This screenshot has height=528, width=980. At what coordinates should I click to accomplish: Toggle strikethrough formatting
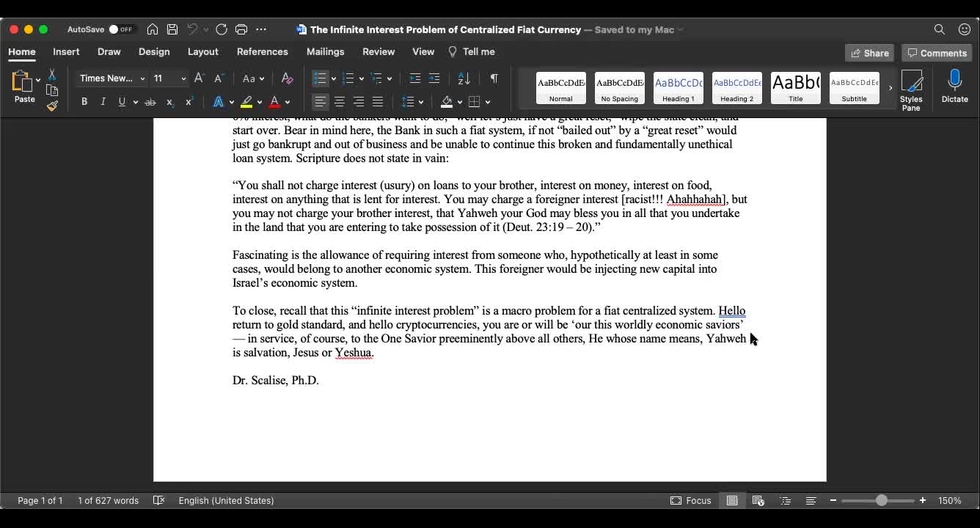pos(150,102)
